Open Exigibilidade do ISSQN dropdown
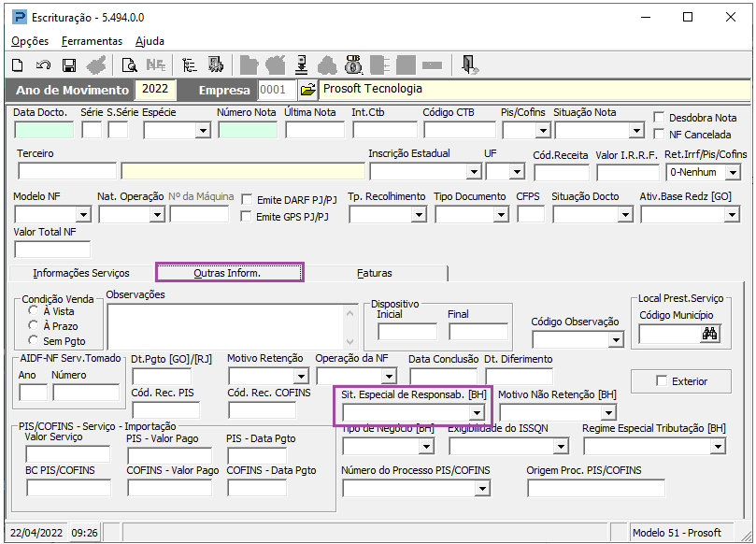This screenshot has height=544, width=756. [x=561, y=447]
